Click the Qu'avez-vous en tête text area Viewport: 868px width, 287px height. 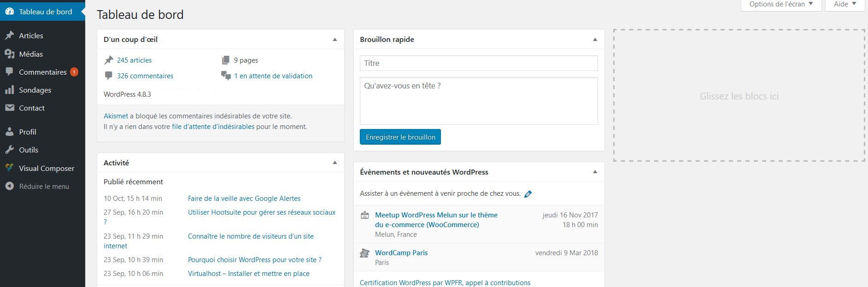click(479, 101)
